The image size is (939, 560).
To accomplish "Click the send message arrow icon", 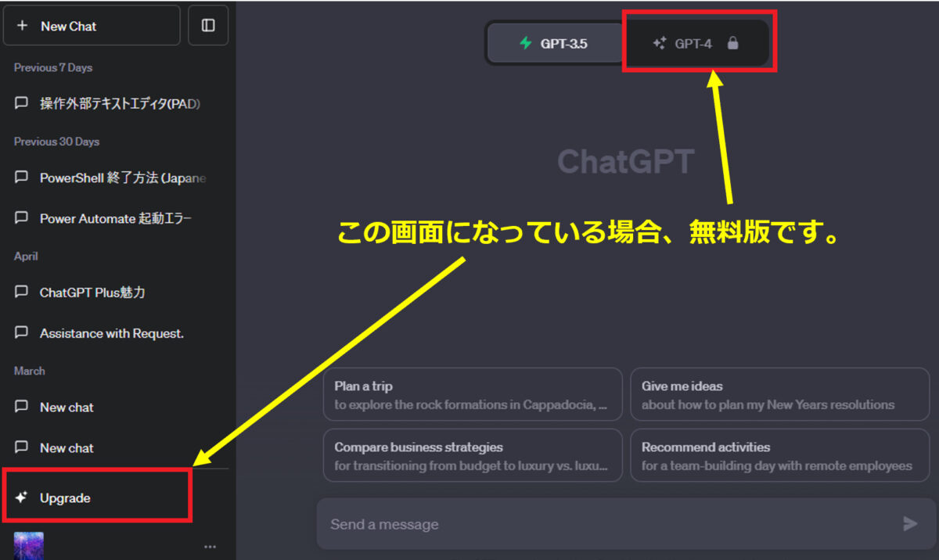I will [x=911, y=523].
